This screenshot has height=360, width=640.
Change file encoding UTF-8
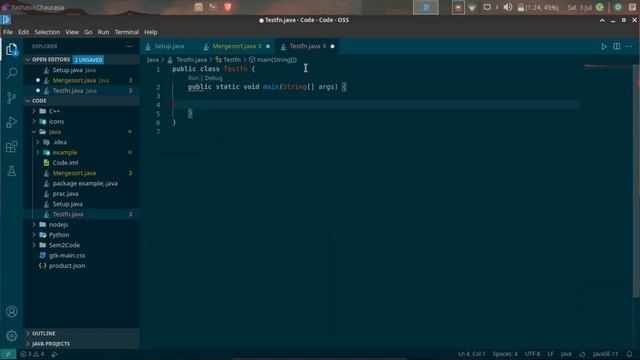532,354
